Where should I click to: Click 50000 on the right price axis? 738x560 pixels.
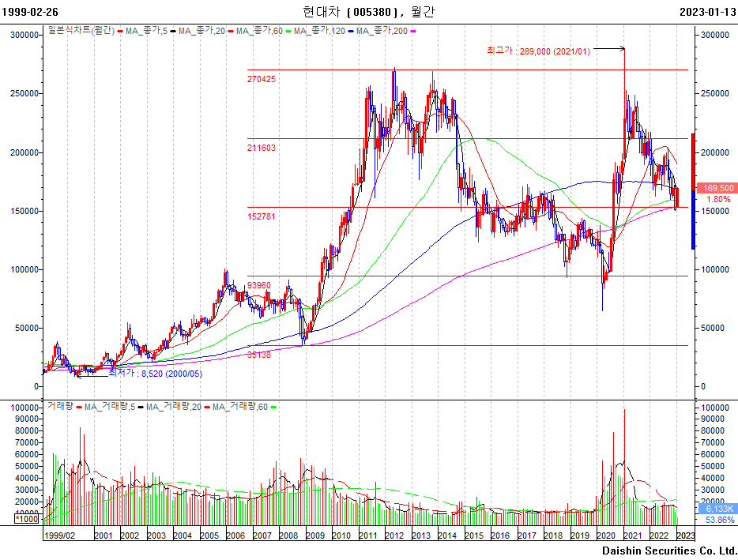click(x=713, y=328)
